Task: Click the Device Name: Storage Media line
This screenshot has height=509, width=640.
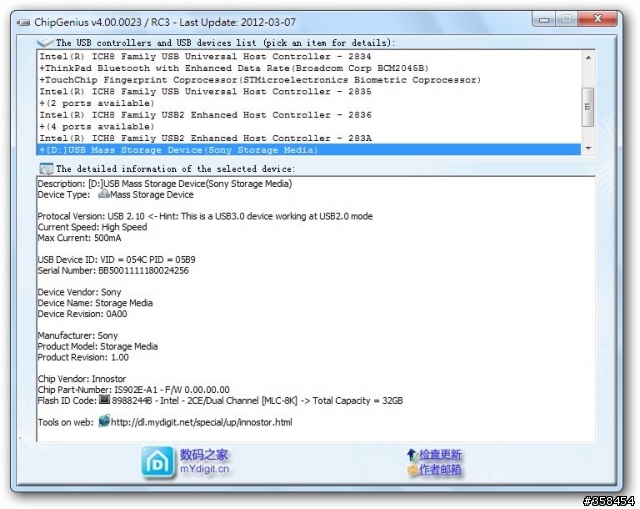Action: pos(95,303)
